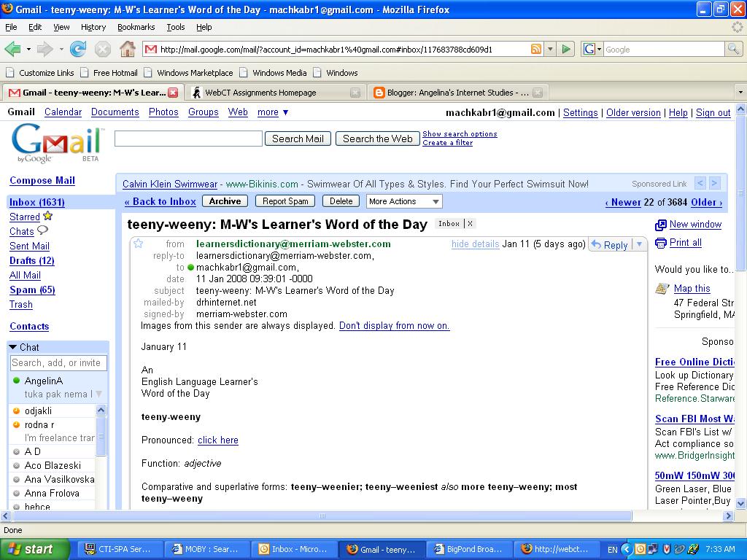
Task: Open AngelinA chat status dropdown
Action: coord(98,394)
